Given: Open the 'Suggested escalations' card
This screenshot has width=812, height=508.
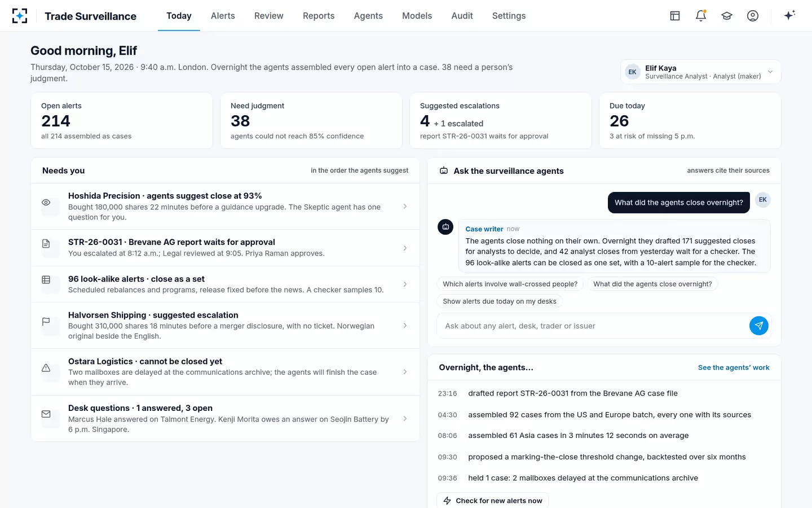Looking at the screenshot, I should tap(501, 121).
